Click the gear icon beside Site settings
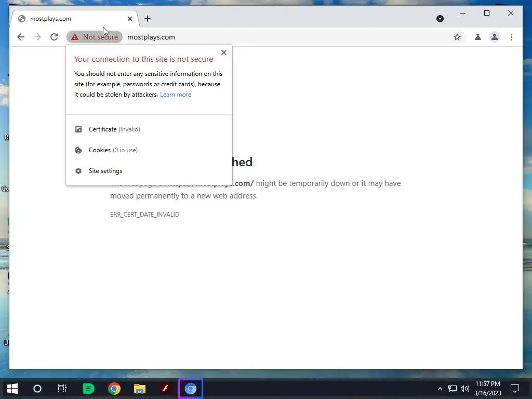Screen dimensions: 532x399 (78, 170)
